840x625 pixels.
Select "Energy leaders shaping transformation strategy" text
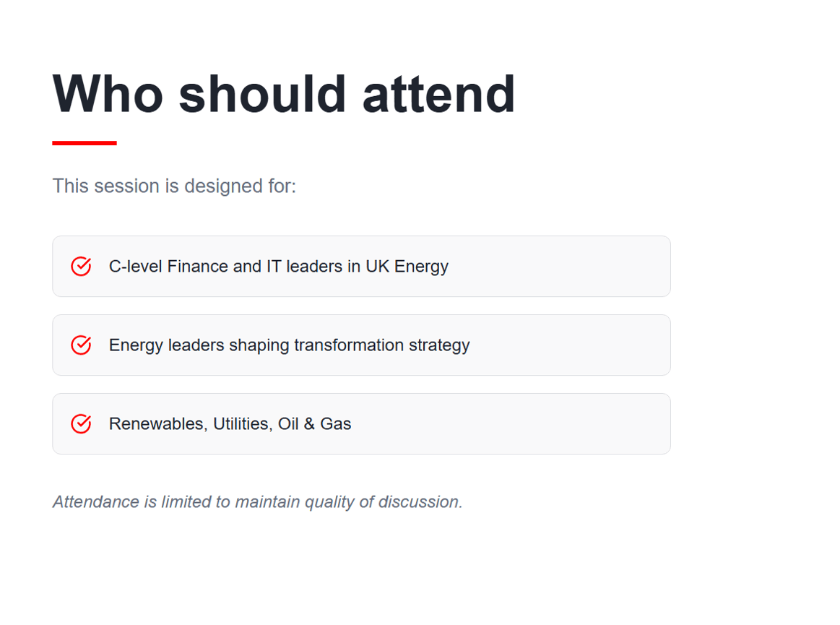tap(289, 345)
